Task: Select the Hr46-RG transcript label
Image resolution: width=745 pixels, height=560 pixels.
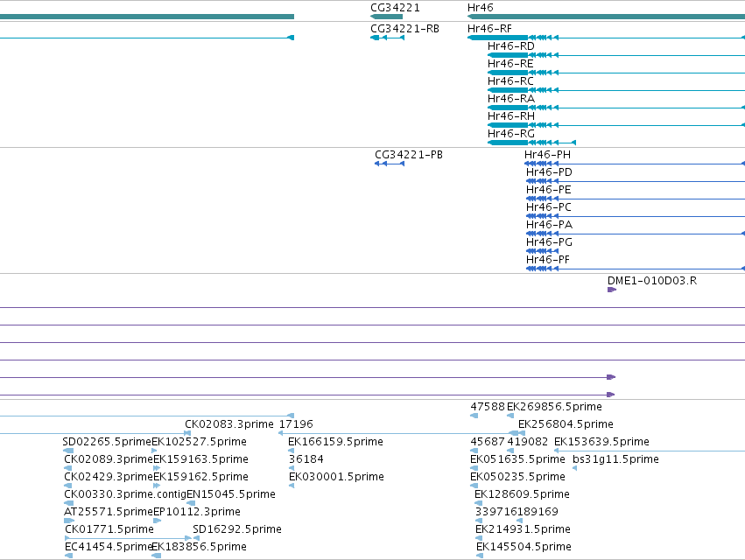Action: tap(510, 134)
